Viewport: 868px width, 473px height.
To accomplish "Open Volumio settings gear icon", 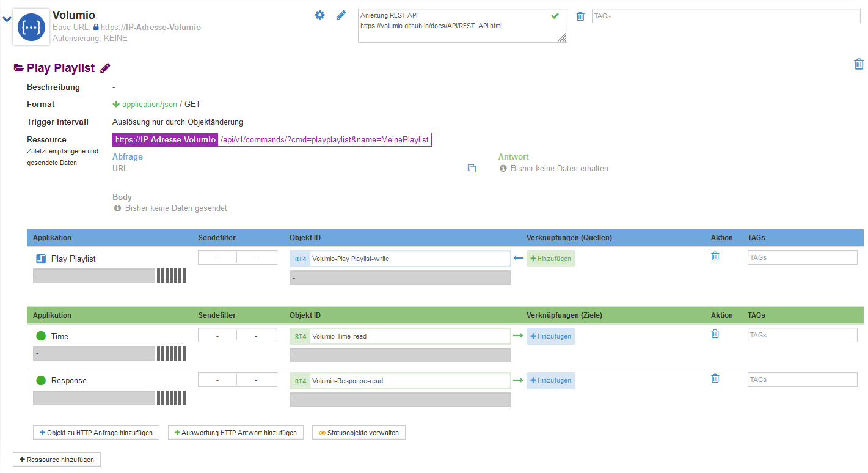I will [319, 15].
